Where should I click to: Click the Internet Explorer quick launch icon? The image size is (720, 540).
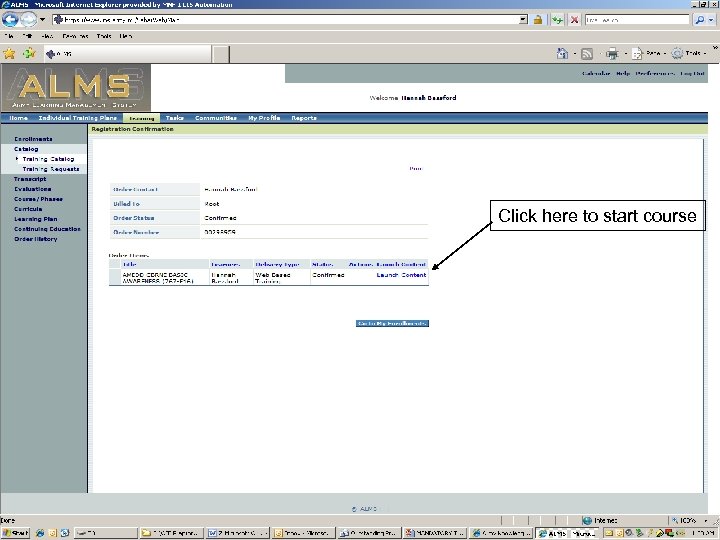pos(40,533)
